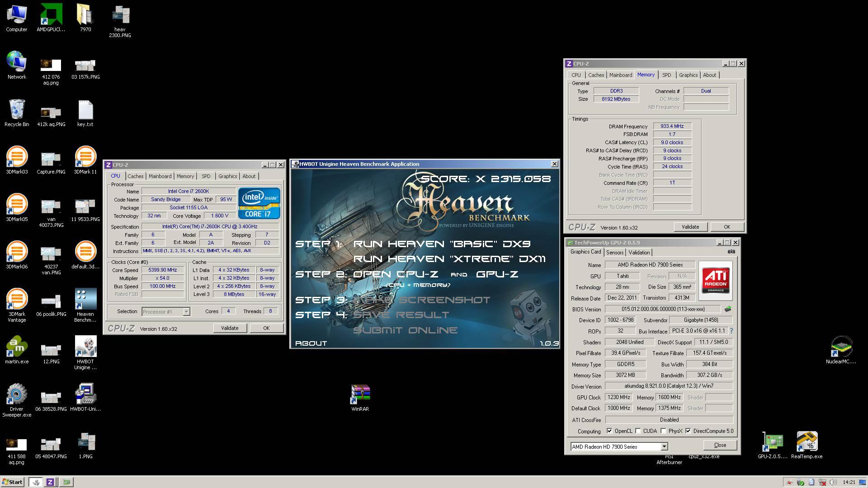
Task: Click the CPU Name field Intel Core i7 2600K
Action: pos(189,191)
